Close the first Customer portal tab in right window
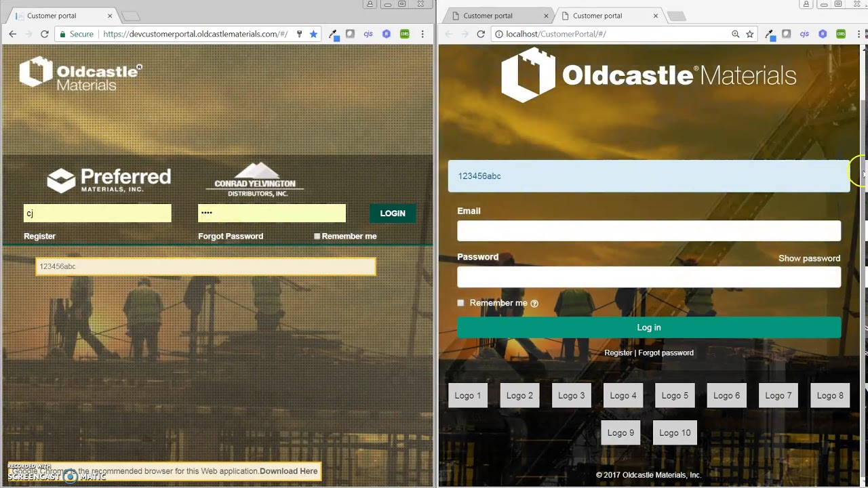The width and height of the screenshot is (868, 488). click(546, 16)
